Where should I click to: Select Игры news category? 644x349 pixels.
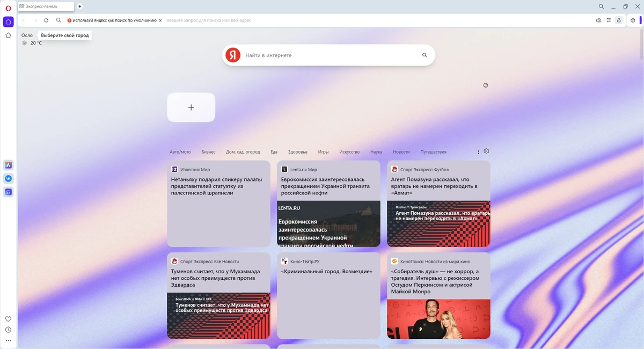(x=323, y=152)
